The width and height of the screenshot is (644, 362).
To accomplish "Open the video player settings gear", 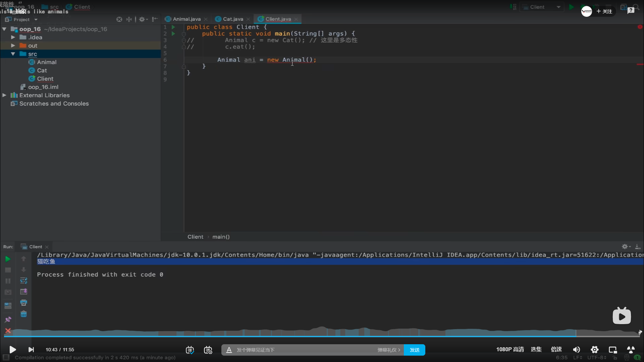I will pos(594,350).
